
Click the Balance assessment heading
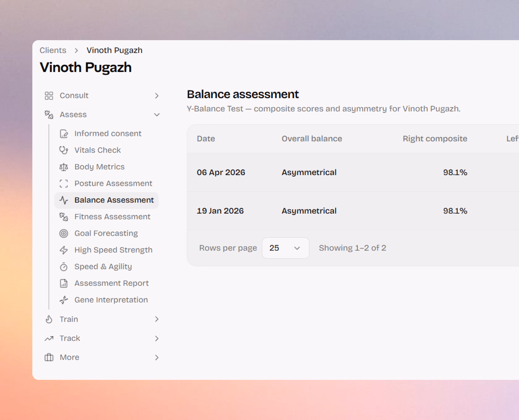tap(243, 94)
